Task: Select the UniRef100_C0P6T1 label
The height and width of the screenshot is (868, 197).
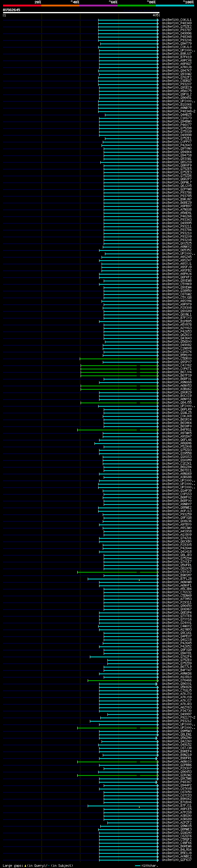Action: [x=176, y=369]
